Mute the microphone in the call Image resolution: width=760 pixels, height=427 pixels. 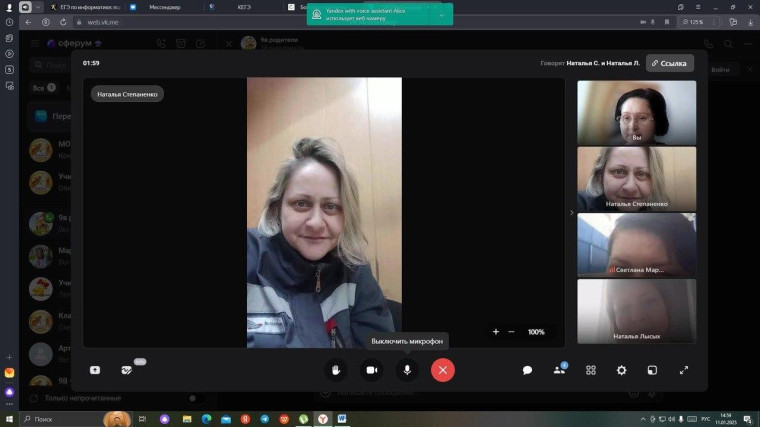407,370
